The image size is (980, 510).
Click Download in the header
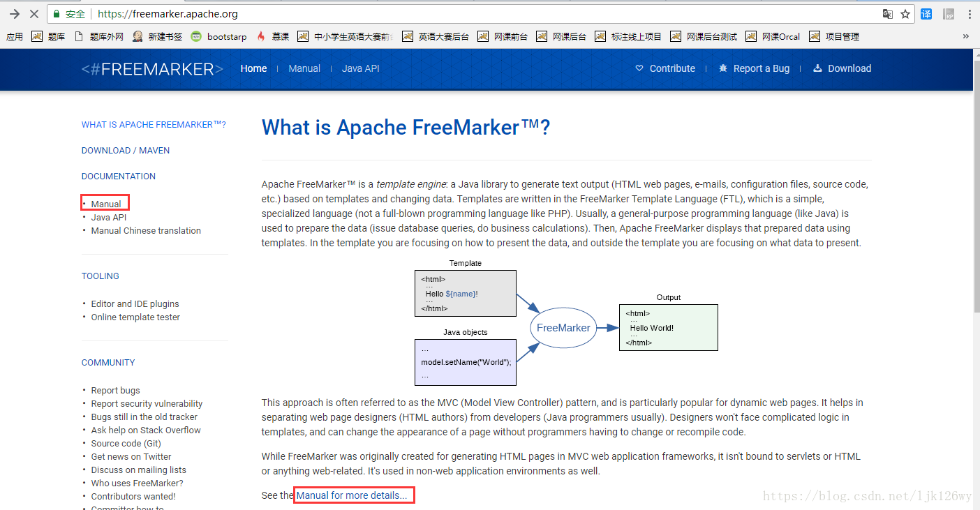coord(842,68)
